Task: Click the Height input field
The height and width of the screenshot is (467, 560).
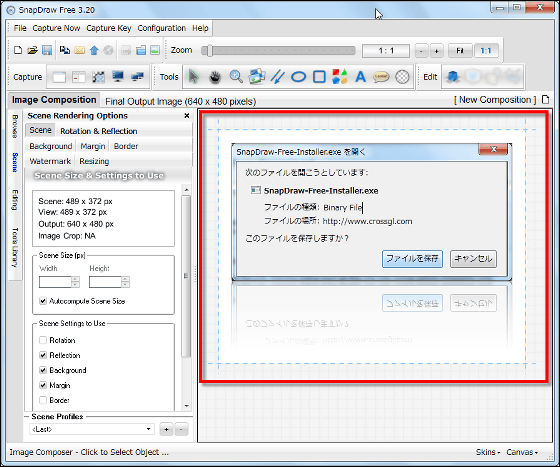Action: 105,282
